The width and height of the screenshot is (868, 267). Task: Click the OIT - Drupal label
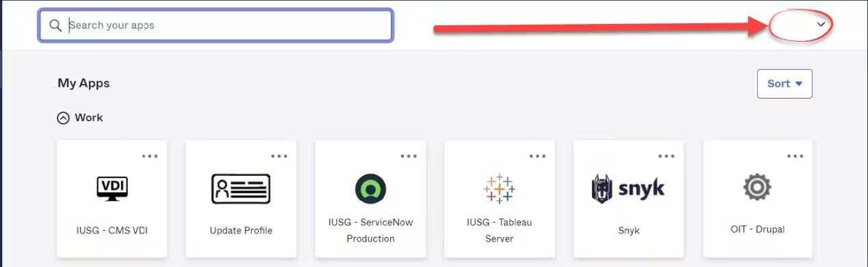click(758, 229)
